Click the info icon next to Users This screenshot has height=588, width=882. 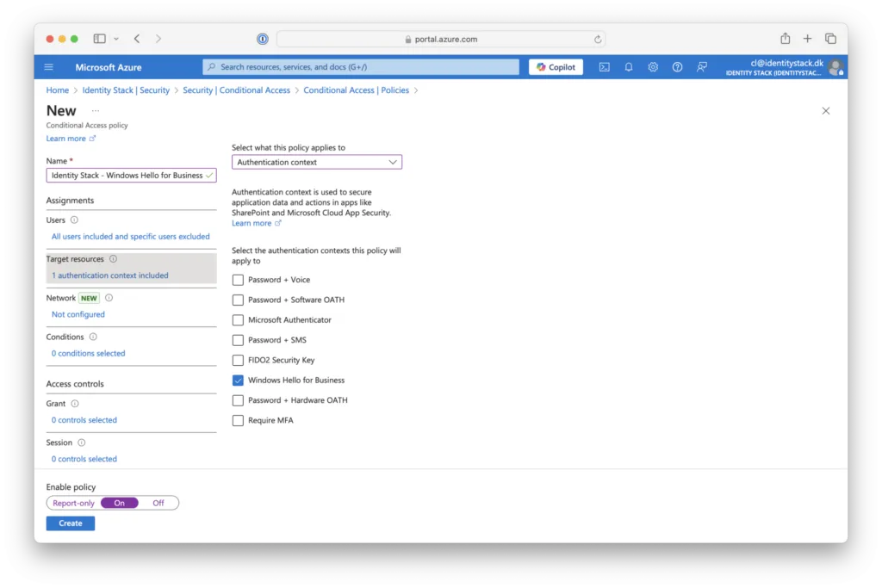click(x=74, y=220)
